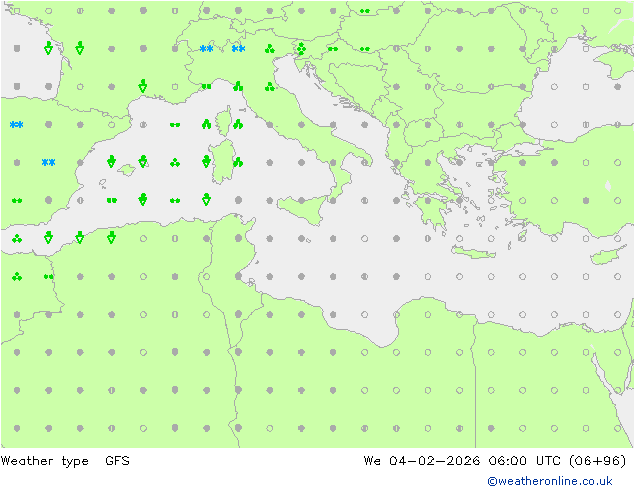Click the forecast date 'We 04-02-2026'

pyautogui.click(x=422, y=460)
